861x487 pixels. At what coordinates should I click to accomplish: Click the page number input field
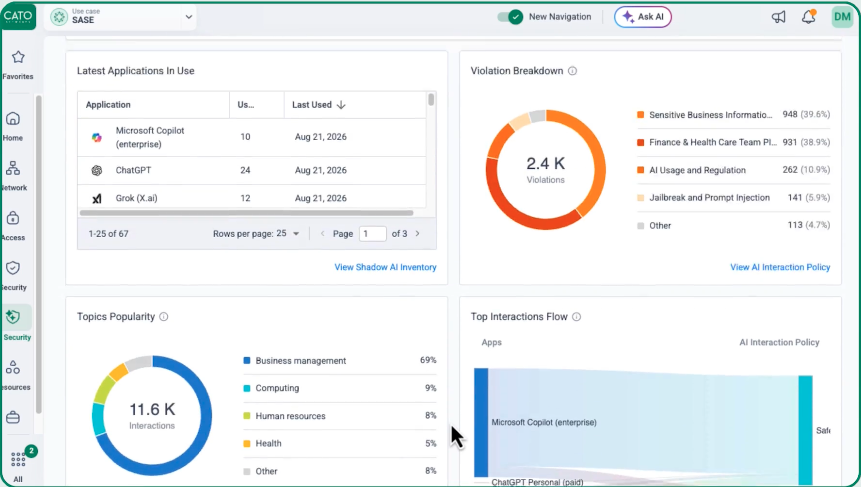[372, 233]
